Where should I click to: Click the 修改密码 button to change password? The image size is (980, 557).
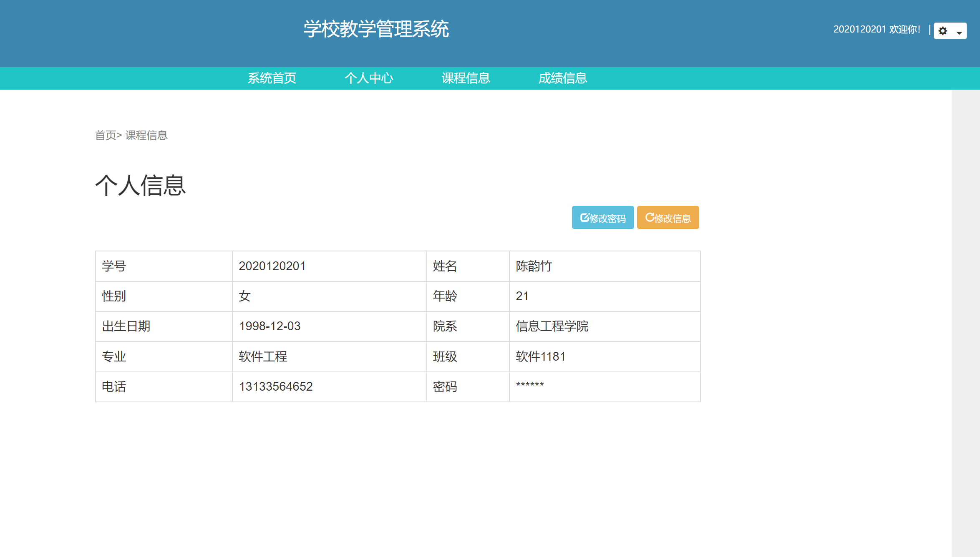(602, 217)
